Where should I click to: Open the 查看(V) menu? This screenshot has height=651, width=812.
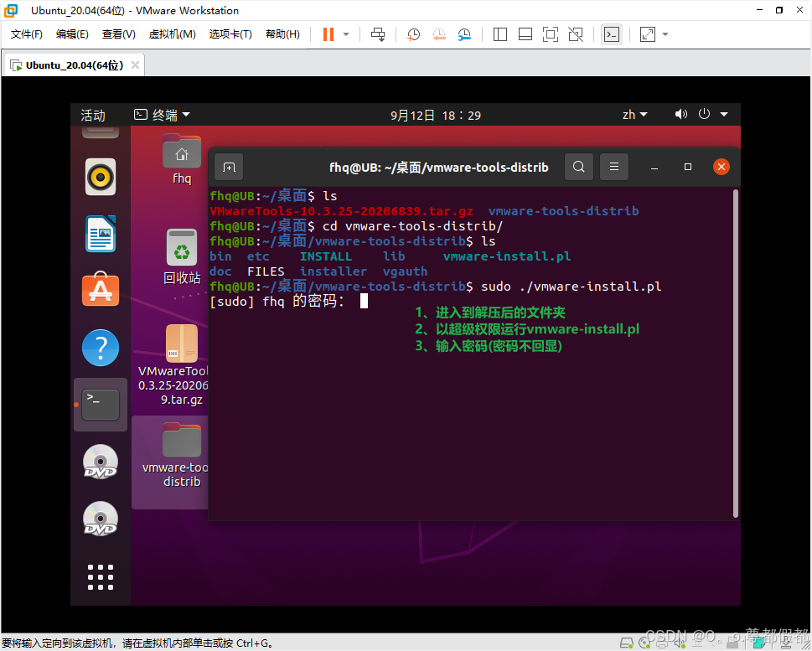point(119,34)
